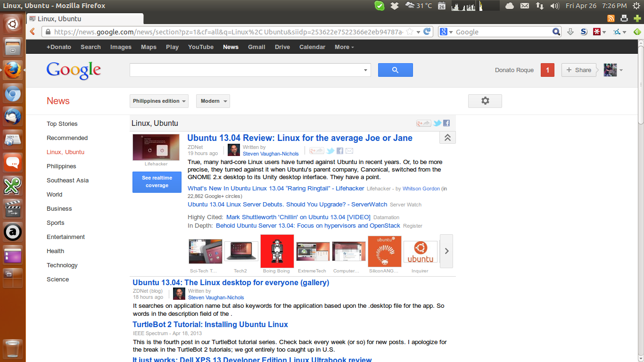
Task: Launch Thunderbird from the Ubuntu launcher
Action: click(13, 117)
